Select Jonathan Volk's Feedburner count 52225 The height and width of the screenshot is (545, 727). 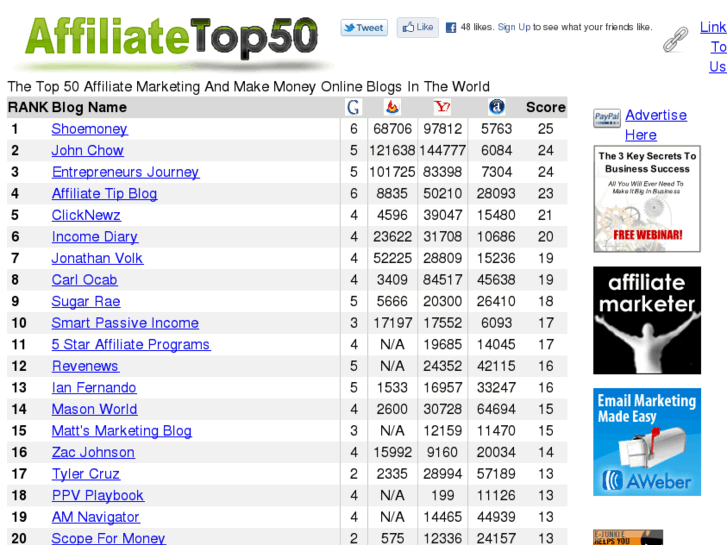pyautogui.click(x=392, y=258)
